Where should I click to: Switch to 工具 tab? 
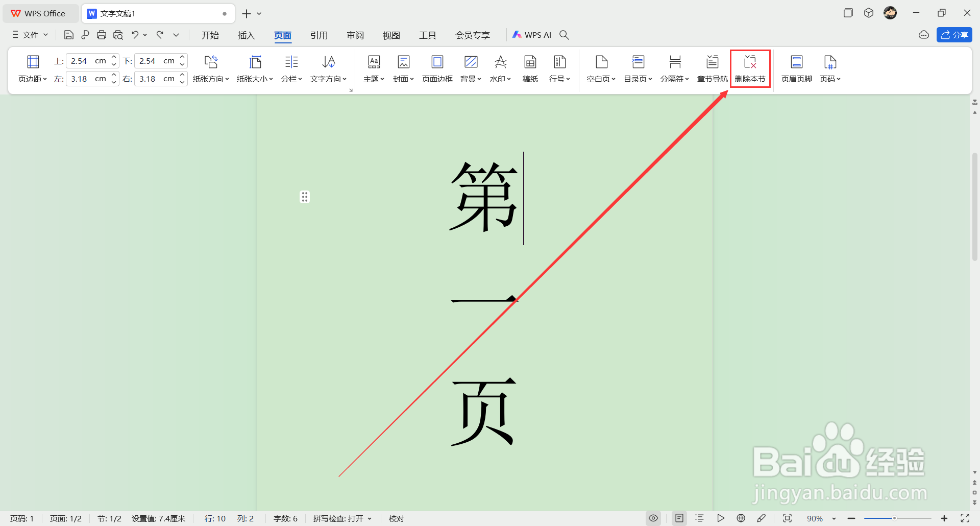pyautogui.click(x=428, y=35)
